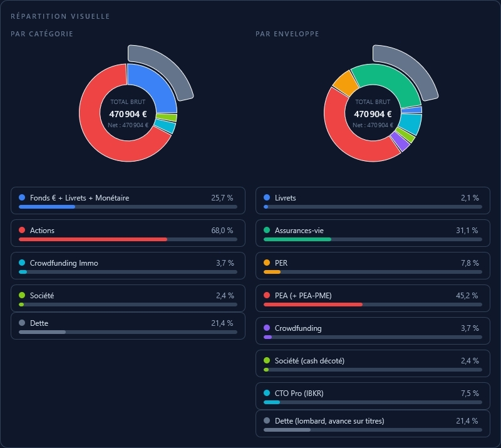
Task: Click the 7,5 % value for CTO Pro
Action: point(470,393)
